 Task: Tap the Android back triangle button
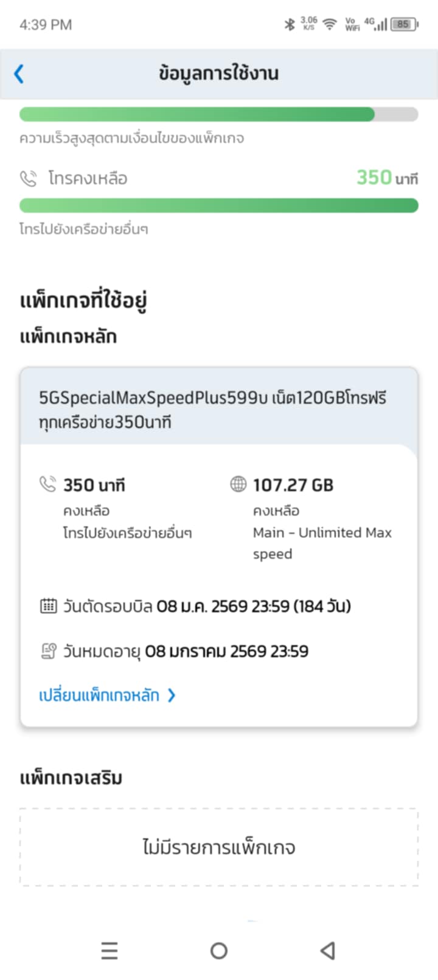point(328,950)
